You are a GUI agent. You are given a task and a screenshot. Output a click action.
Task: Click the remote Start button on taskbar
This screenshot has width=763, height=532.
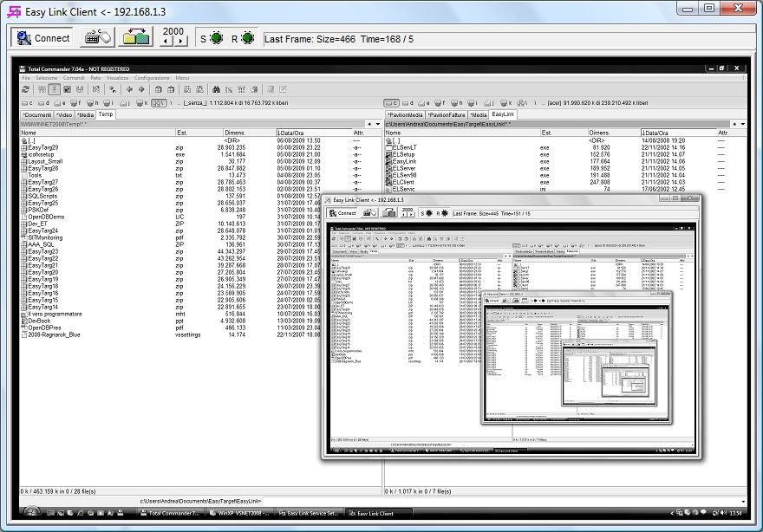coord(31,512)
